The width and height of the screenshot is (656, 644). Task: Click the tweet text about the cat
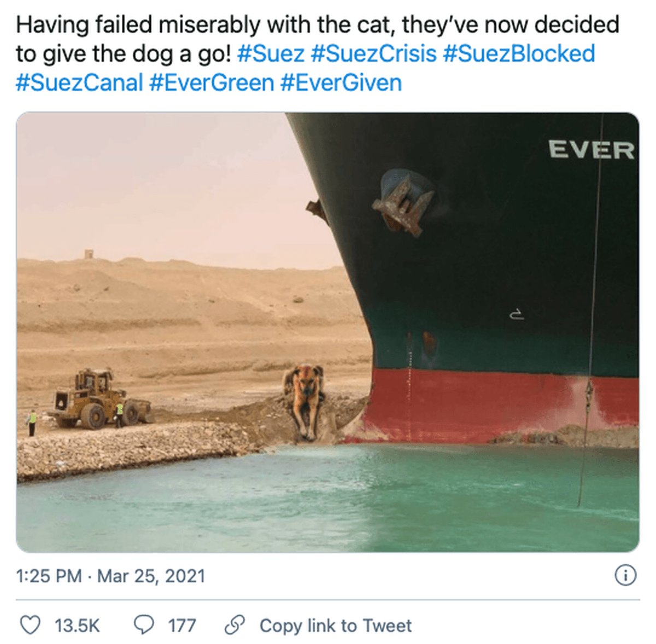317,25
